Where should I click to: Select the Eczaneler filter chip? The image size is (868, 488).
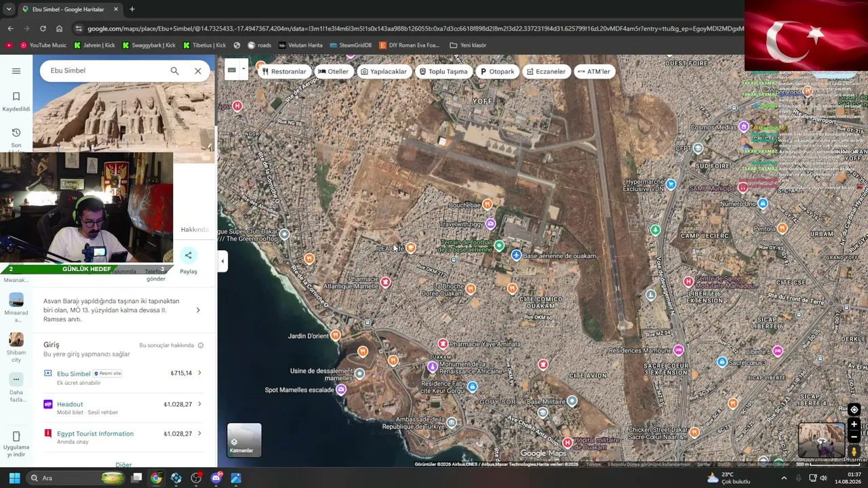coord(546,71)
